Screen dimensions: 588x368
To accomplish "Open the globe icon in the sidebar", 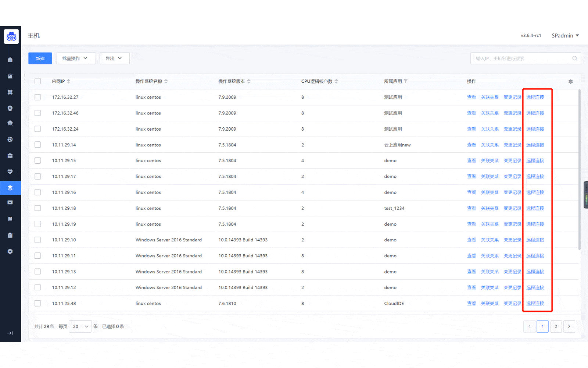I will pyautogui.click(x=10, y=139).
